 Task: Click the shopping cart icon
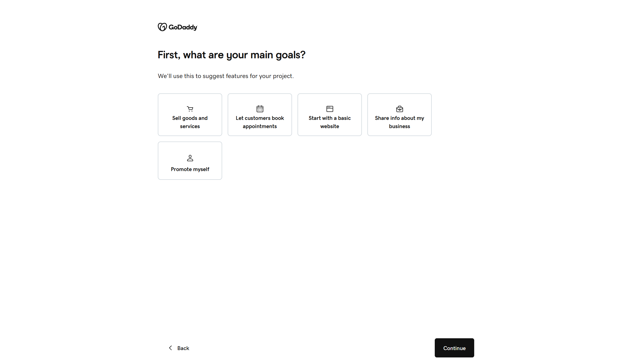tap(190, 108)
